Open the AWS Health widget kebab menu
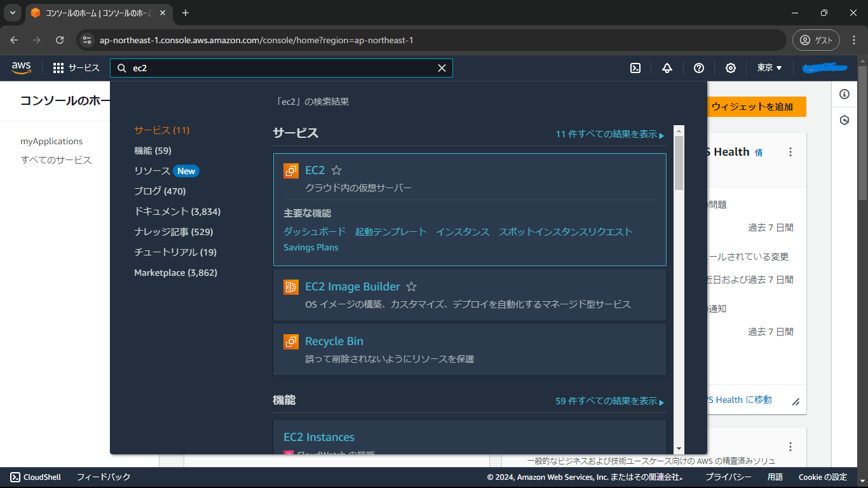The width and height of the screenshot is (868, 488). 790,152
